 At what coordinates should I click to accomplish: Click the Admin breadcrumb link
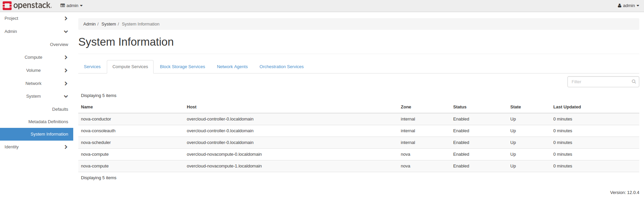pyautogui.click(x=89, y=24)
